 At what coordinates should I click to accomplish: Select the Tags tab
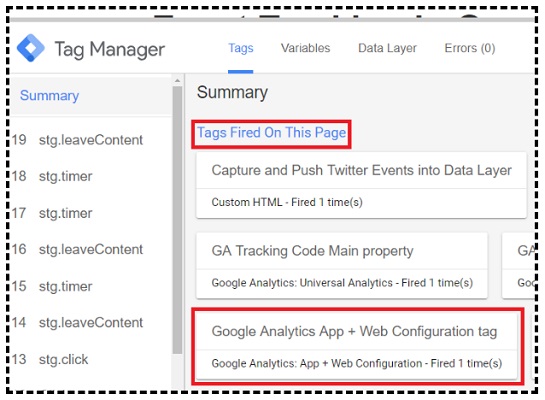click(x=241, y=48)
